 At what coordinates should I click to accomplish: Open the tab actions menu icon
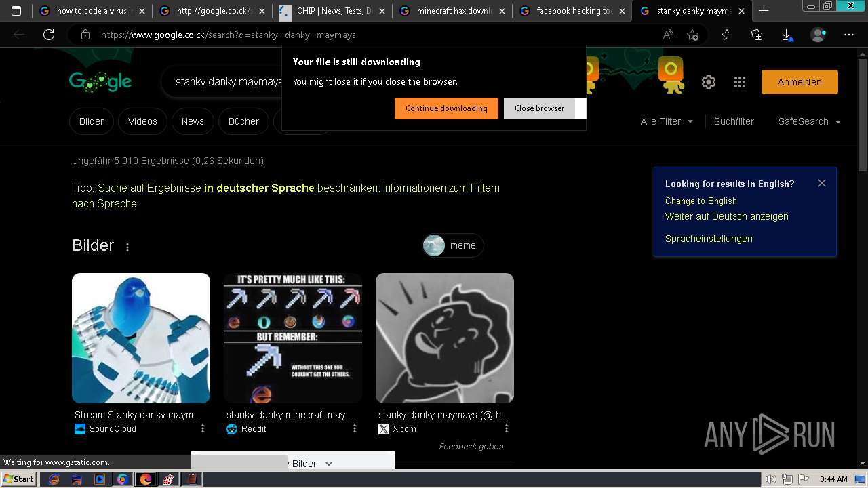pyautogui.click(x=16, y=11)
